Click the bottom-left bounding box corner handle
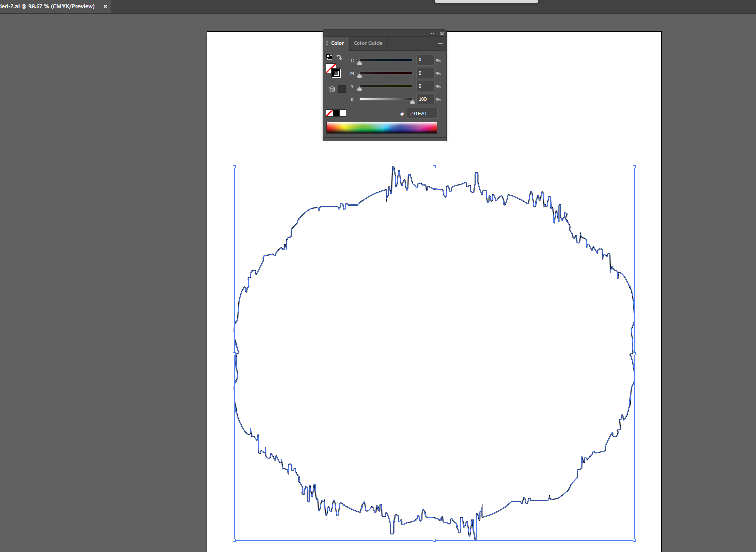 click(234, 540)
